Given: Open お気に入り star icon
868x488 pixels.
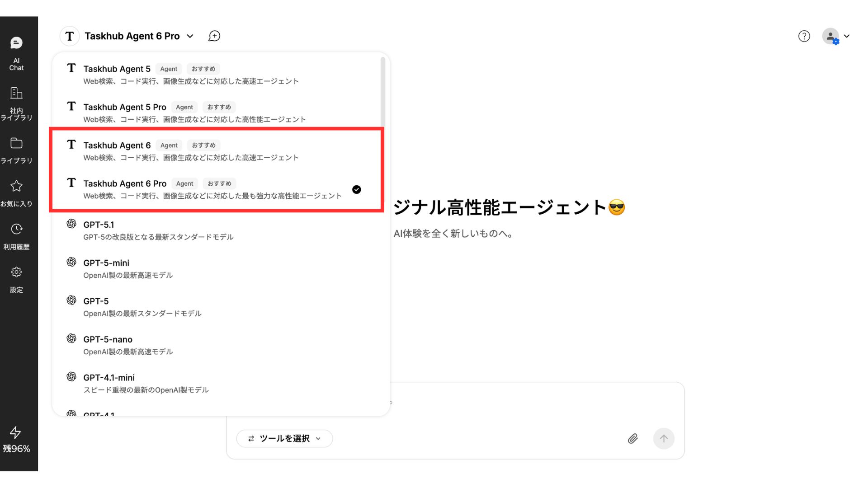Looking at the screenshot, I should (16, 193).
